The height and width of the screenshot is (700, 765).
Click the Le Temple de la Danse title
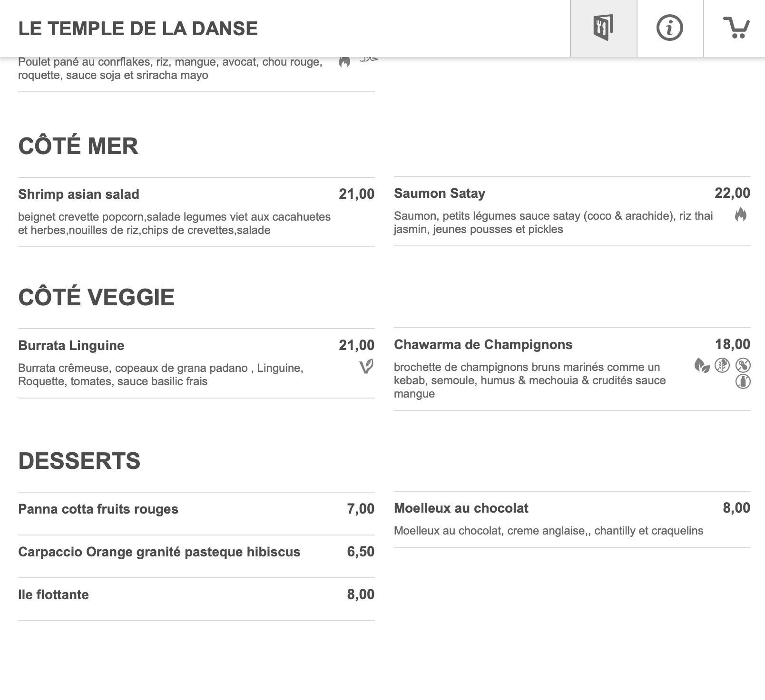(138, 29)
